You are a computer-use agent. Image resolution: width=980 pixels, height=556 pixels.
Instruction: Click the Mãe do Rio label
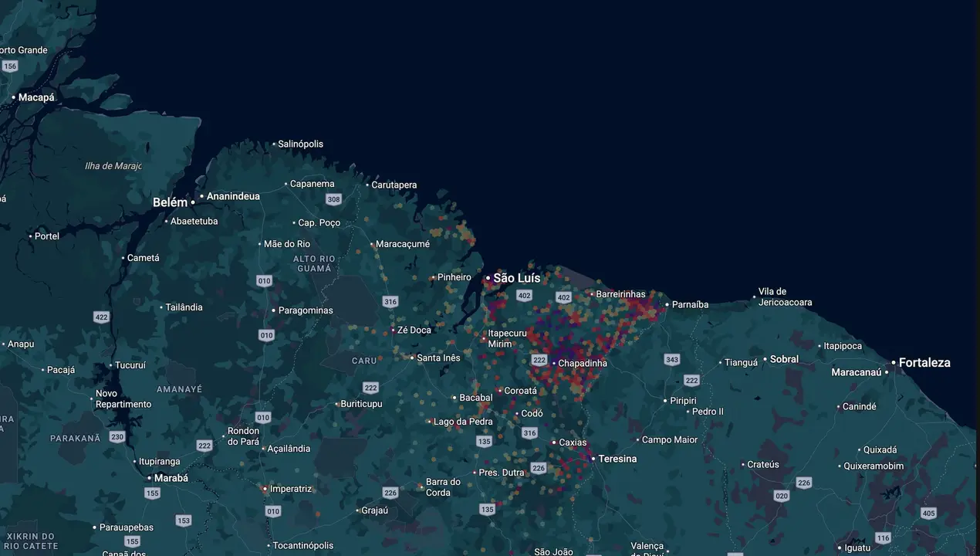[x=287, y=244]
